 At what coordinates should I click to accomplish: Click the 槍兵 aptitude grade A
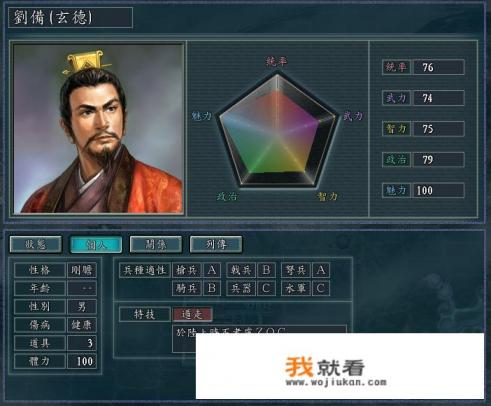[x=212, y=270]
